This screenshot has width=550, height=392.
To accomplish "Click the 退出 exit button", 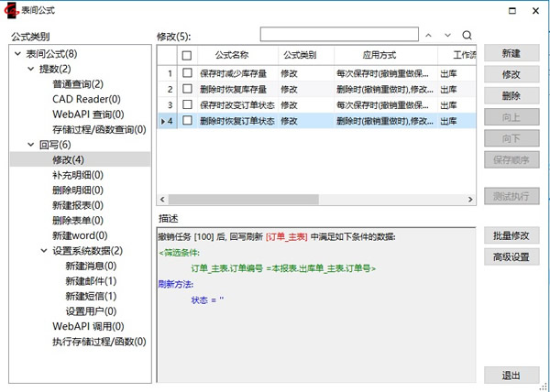I will tap(511, 376).
